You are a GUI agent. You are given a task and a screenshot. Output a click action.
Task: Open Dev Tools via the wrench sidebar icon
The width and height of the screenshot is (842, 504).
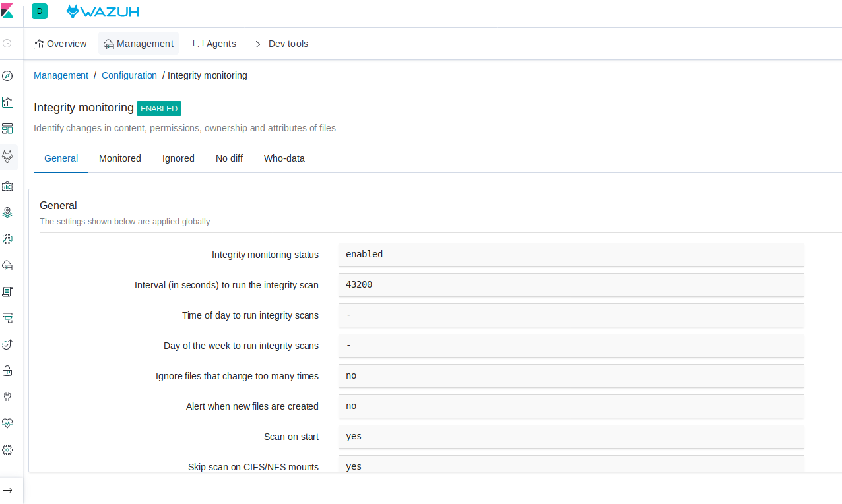(7, 396)
